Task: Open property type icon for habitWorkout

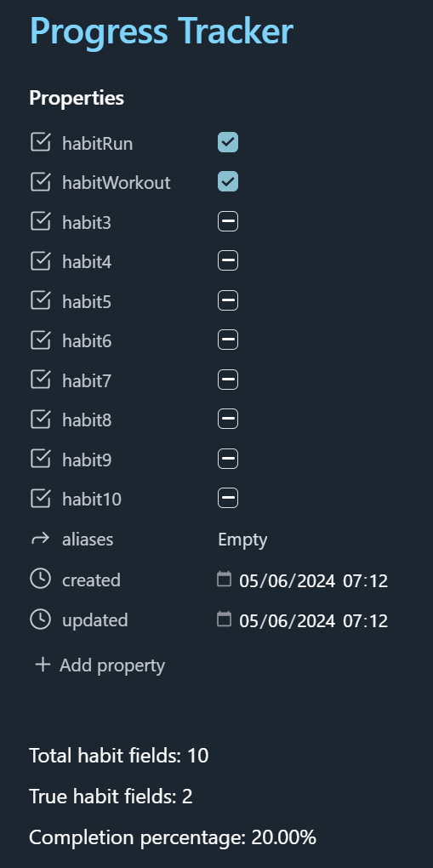Action: (41, 182)
